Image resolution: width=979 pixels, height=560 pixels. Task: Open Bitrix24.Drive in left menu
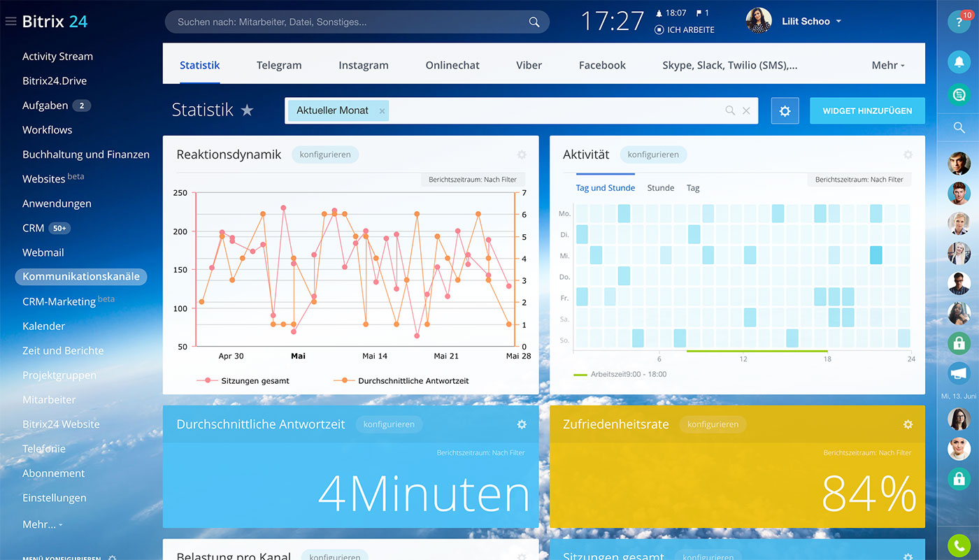[x=55, y=81]
